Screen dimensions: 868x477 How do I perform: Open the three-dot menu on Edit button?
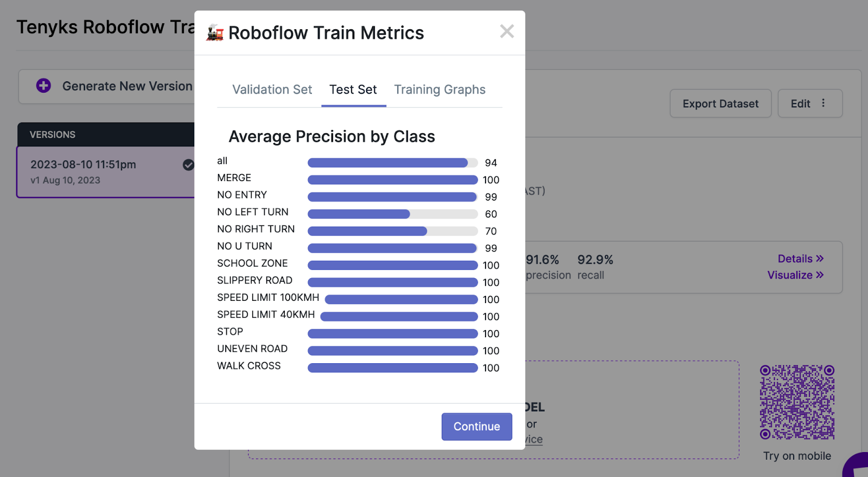pos(823,103)
